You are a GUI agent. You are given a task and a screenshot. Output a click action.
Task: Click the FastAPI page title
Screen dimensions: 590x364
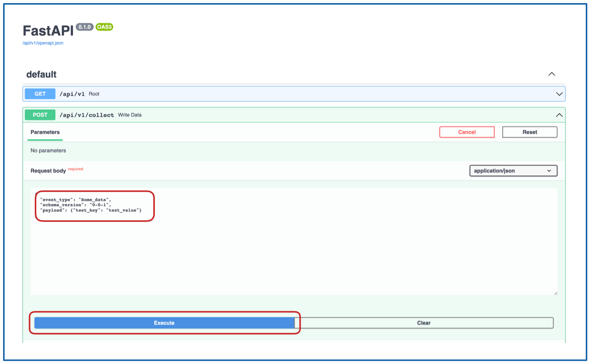click(x=48, y=30)
